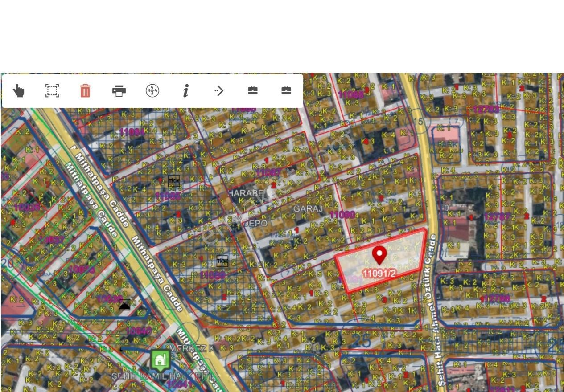Viewport: 564px width, 392px height.
Task: Click the dashed arrow icon in toolbar
Action: pos(219,91)
